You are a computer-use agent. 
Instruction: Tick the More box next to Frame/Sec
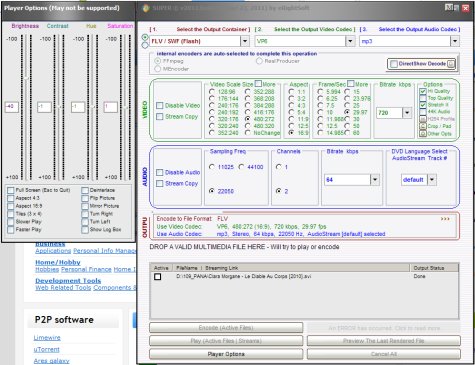click(351, 83)
